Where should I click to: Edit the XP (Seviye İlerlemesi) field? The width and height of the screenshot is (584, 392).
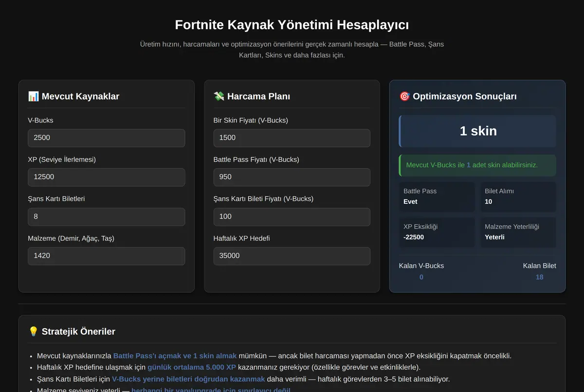tap(107, 177)
